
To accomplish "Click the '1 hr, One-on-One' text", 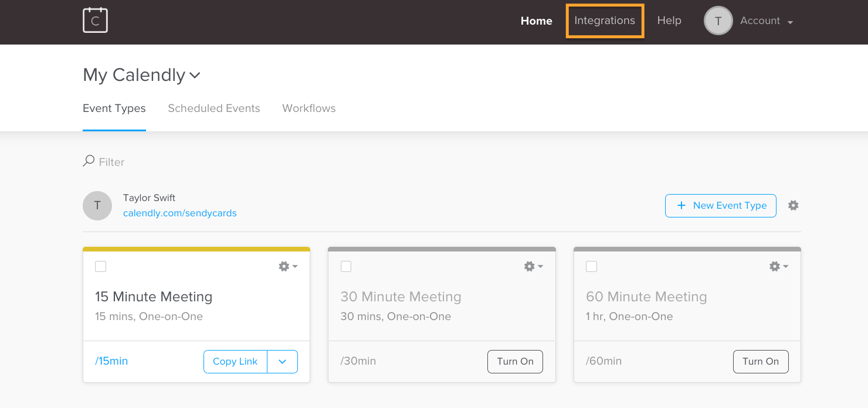I will (629, 317).
